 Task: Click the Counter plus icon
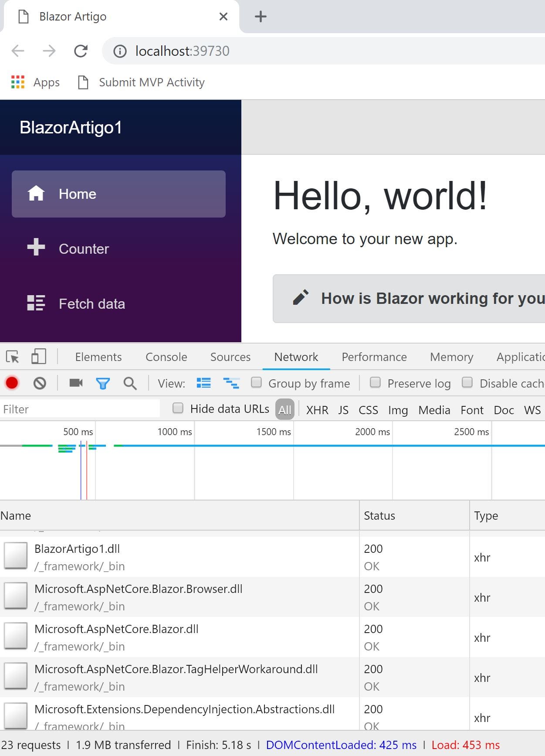[x=36, y=247]
